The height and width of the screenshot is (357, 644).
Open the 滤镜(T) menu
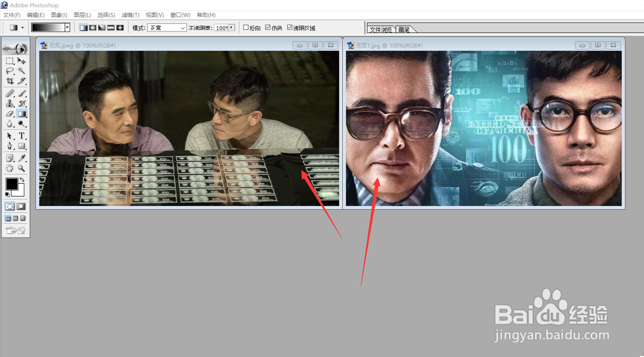131,15
